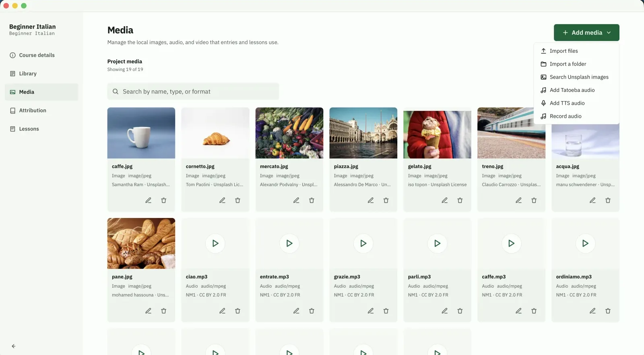Focus the media search field
The width and height of the screenshot is (644, 355).
coord(193,91)
